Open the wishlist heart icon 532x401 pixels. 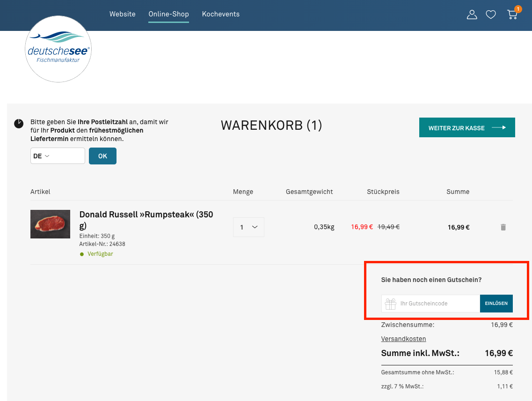point(491,15)
